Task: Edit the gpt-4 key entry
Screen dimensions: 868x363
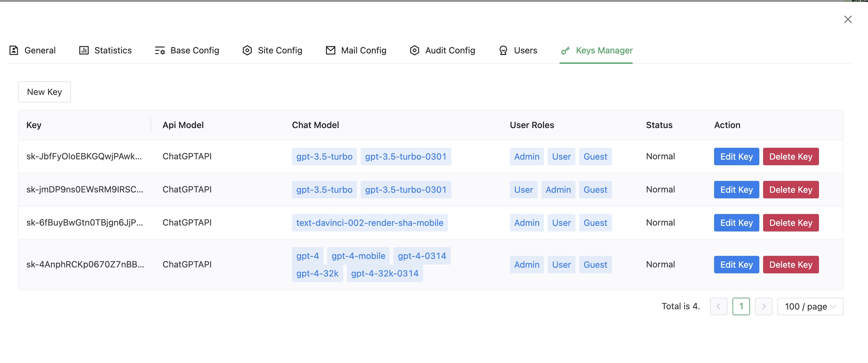Action: click(x=736, y=264)
